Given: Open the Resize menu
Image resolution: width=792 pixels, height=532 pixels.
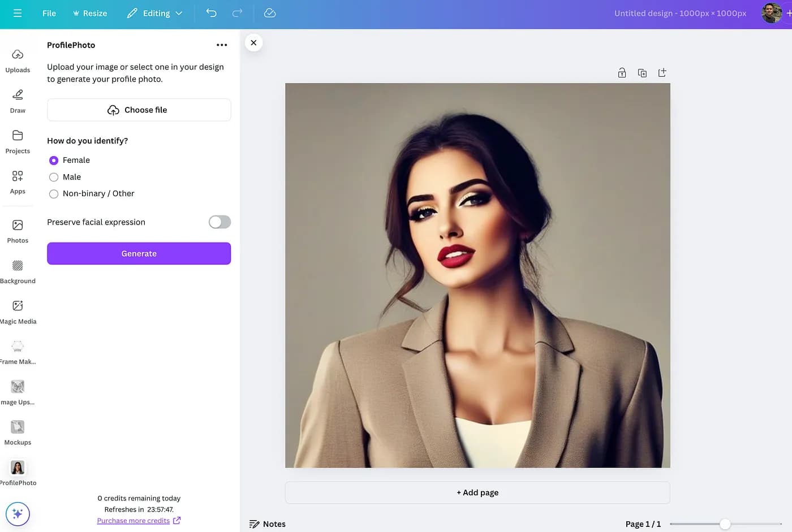Looking at the screenshot, I should pos(90,13).
